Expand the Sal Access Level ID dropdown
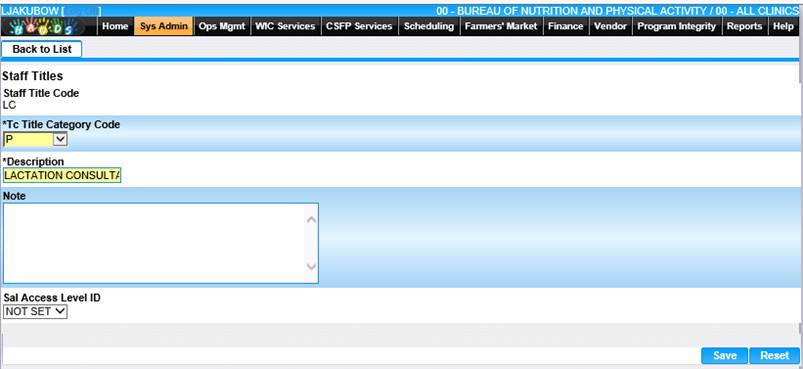Viewport: 803px width, 369px height. coord(35,311)
